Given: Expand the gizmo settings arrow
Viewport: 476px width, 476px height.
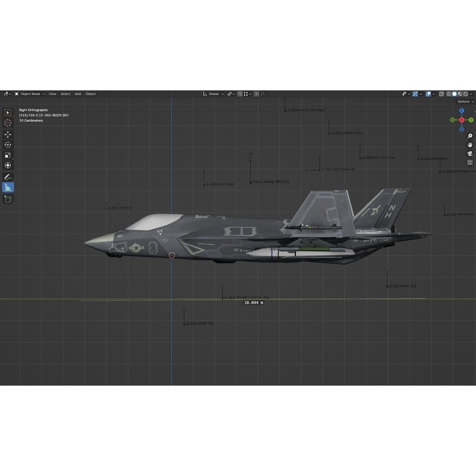Looking at the screenshot, I should click(x=420, y=94).
